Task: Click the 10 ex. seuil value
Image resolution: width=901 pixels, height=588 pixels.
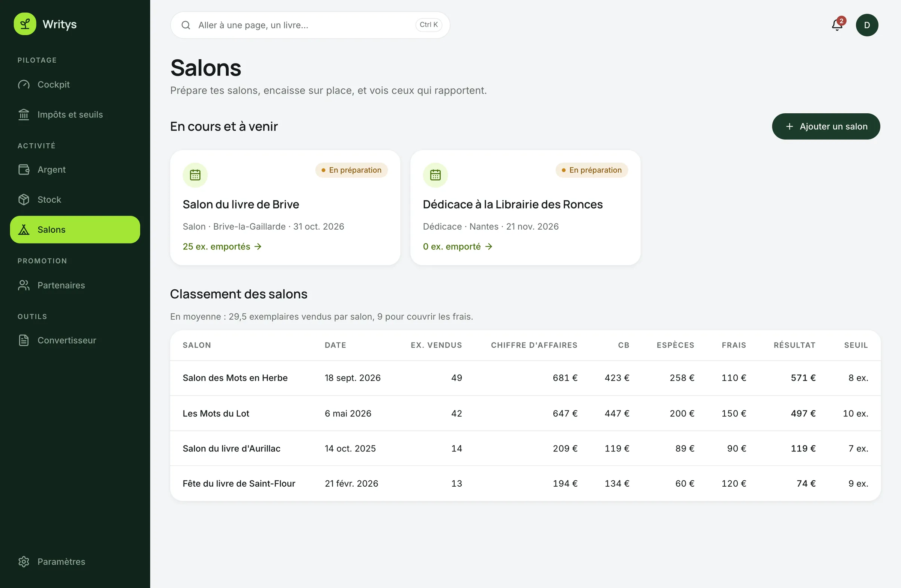Action: coord(856,413)
